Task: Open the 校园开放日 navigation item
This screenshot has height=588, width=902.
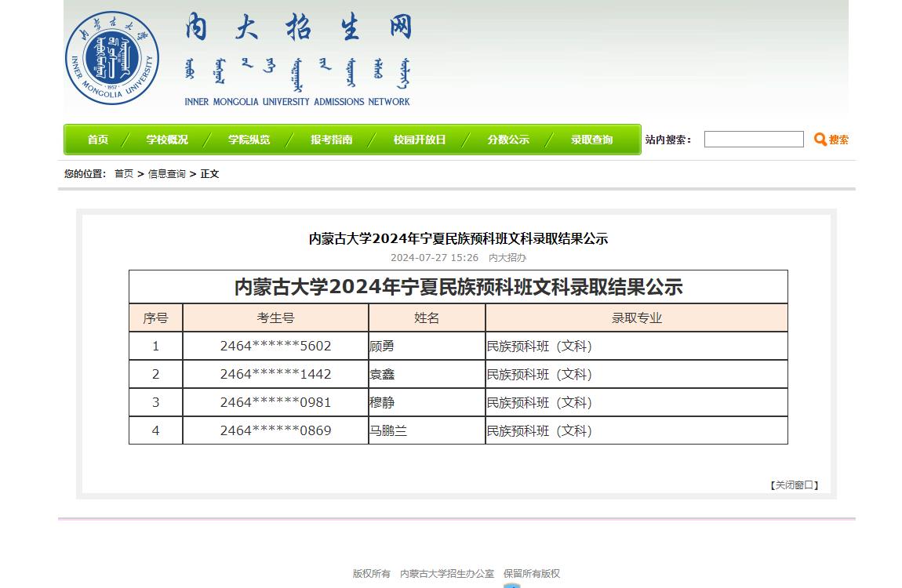Action: 420,140
